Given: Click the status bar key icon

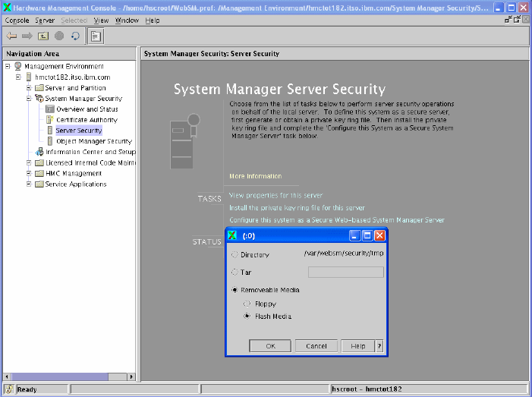Looking at the screenshot, I should point(9,389).
